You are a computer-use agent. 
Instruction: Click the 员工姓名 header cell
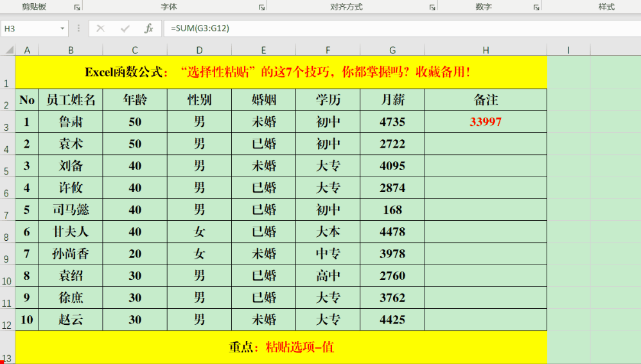(x=71, y=100)
